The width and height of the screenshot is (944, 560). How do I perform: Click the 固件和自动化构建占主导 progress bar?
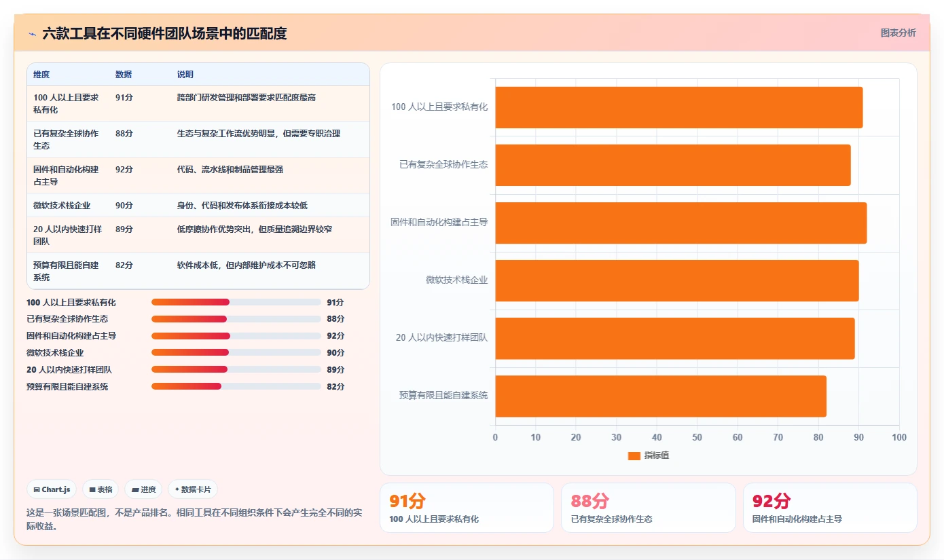point(236,336)
